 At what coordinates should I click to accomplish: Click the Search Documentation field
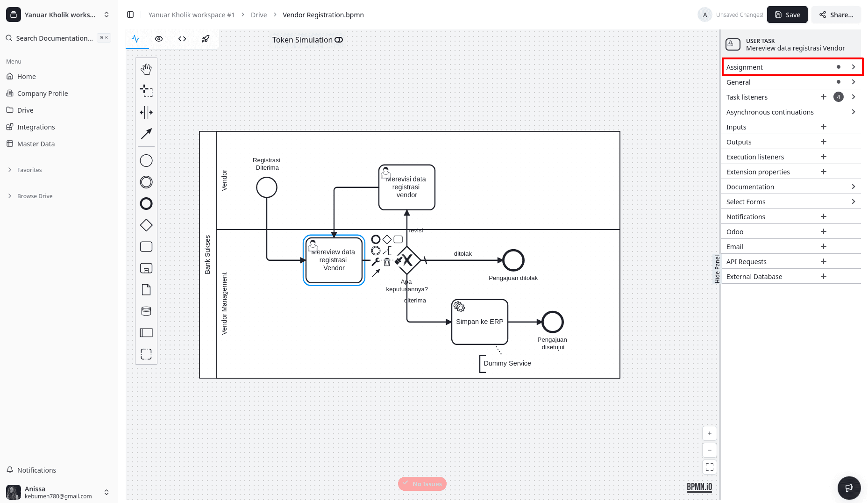[55, 38]
